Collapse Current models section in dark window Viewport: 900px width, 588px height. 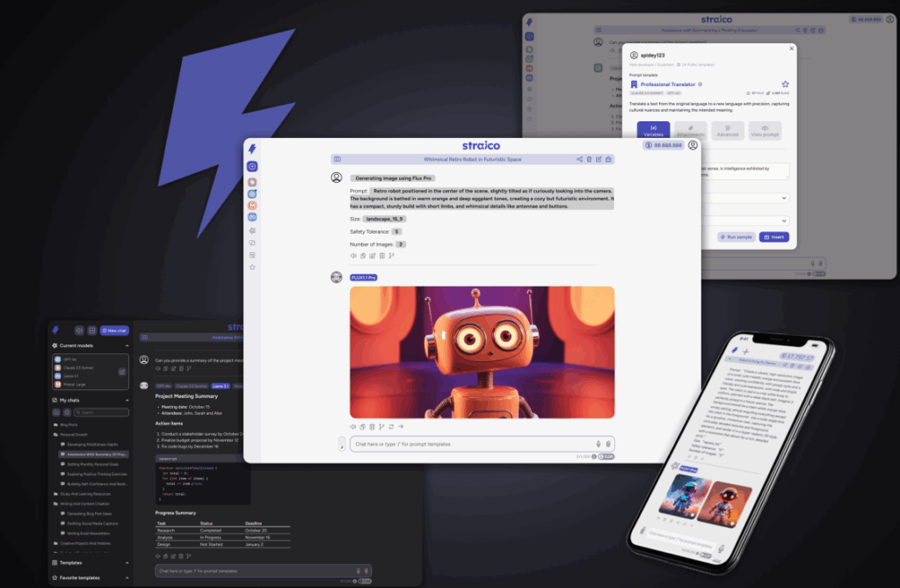(x=127, y=345)
